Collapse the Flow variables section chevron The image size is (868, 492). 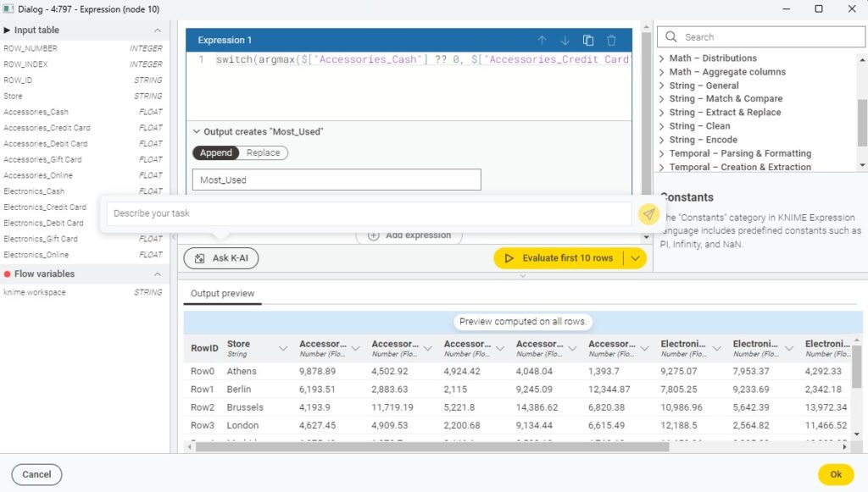(157, 274)
